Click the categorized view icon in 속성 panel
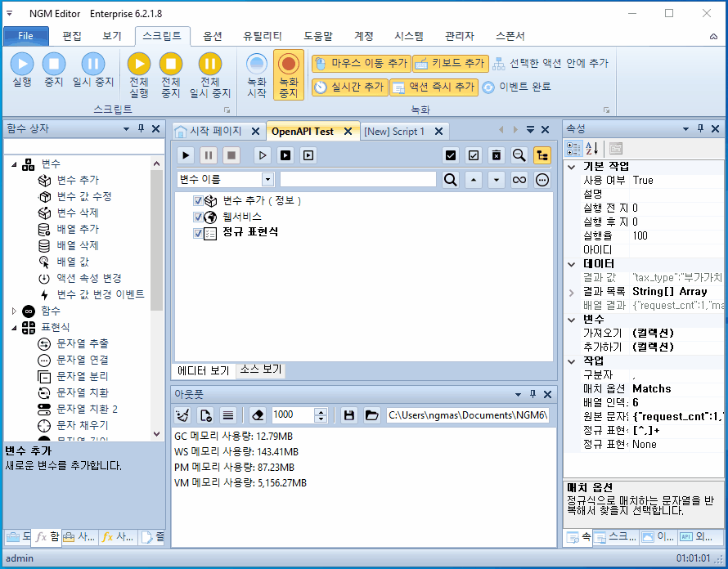 [573, 149]
